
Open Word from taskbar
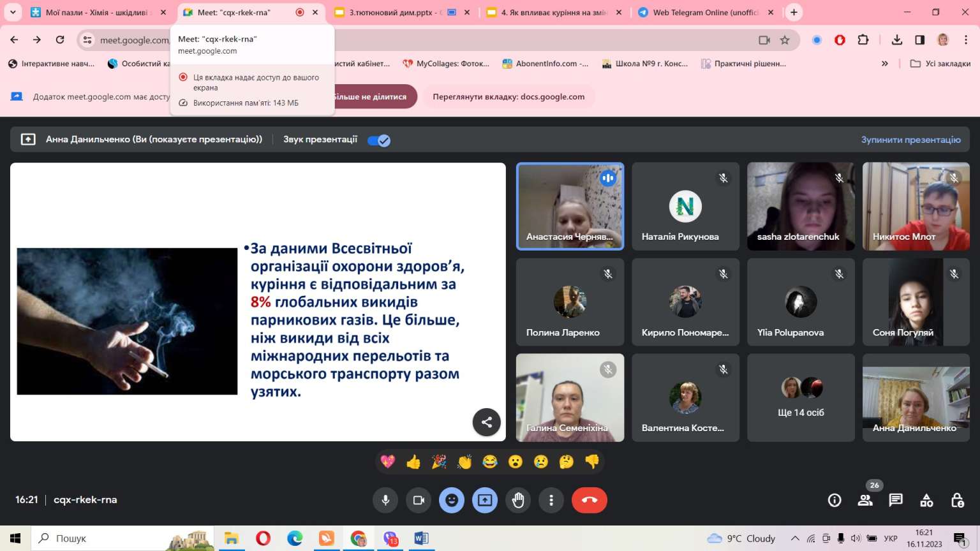tap(422, 538)
